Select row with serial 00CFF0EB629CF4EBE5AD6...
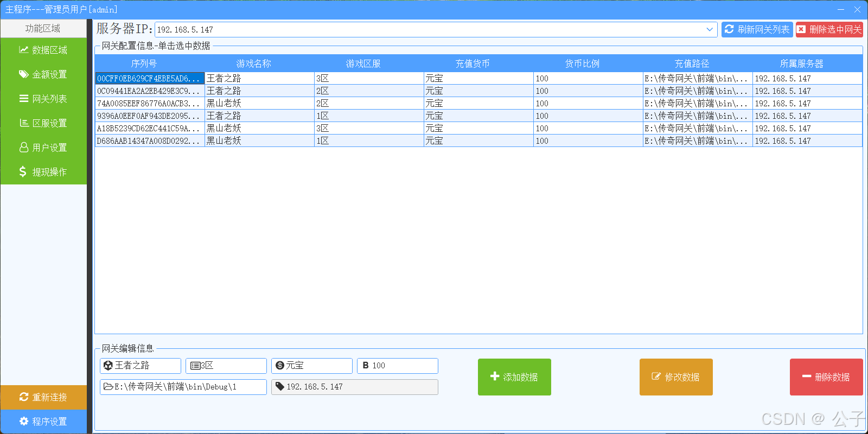 (478, 79)
